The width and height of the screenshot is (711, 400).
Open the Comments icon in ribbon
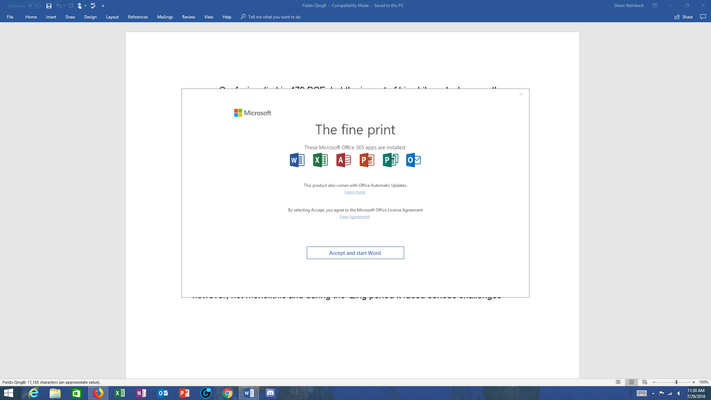pyautogui.click(x=703, y=17)
